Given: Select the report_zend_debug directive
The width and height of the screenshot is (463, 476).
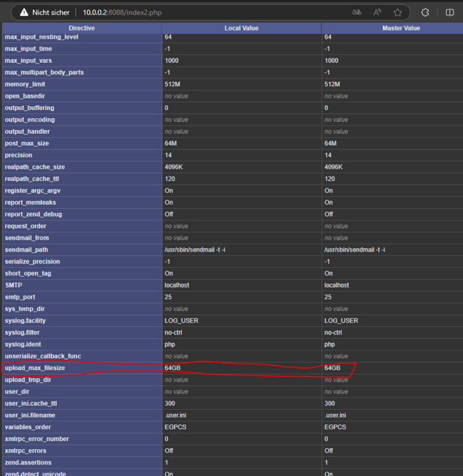Looking at the screenshot, I should 34,215.
